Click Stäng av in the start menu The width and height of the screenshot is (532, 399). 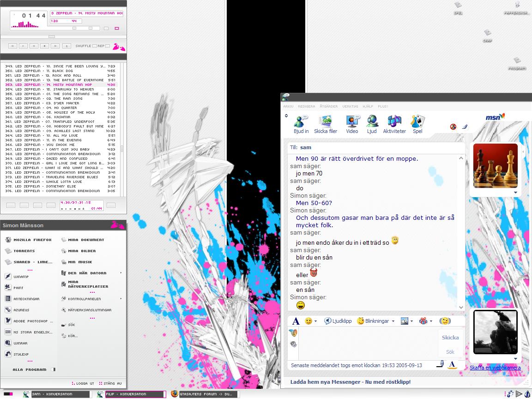(x=110, y=384)
